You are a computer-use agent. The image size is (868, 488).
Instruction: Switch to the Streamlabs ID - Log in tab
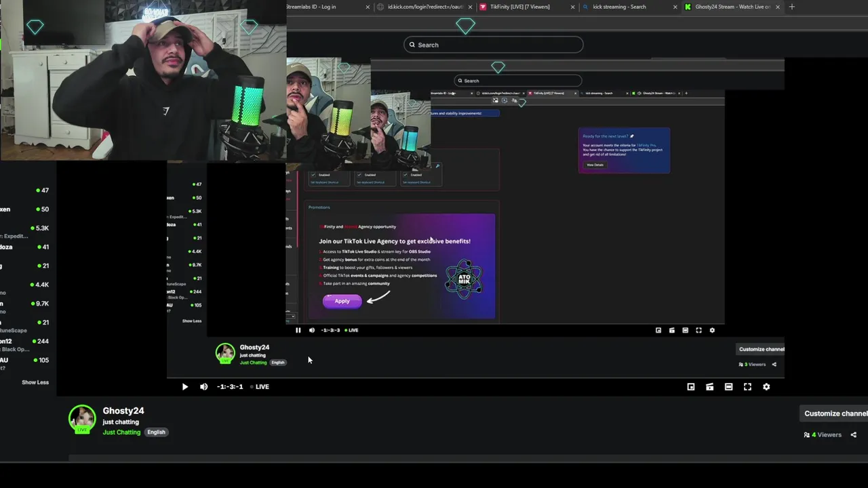click(311, 7)
